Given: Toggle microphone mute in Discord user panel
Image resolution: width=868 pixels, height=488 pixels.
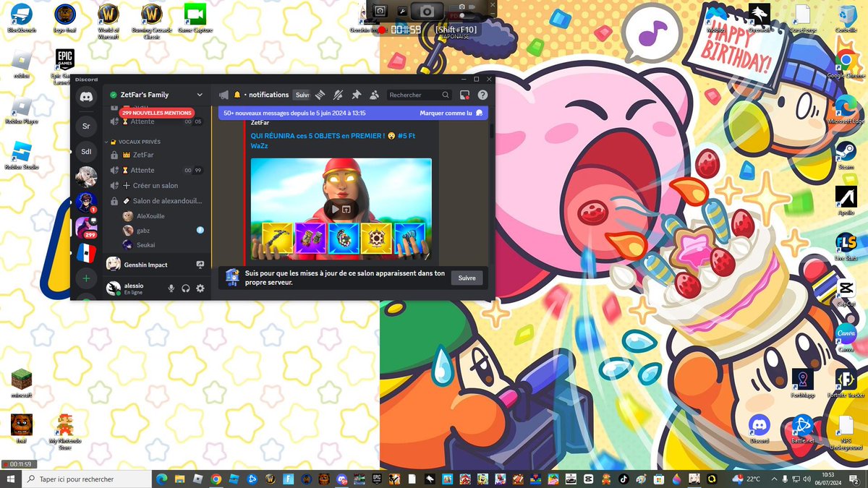Looking at the screenshot, I should pos(171,288).
